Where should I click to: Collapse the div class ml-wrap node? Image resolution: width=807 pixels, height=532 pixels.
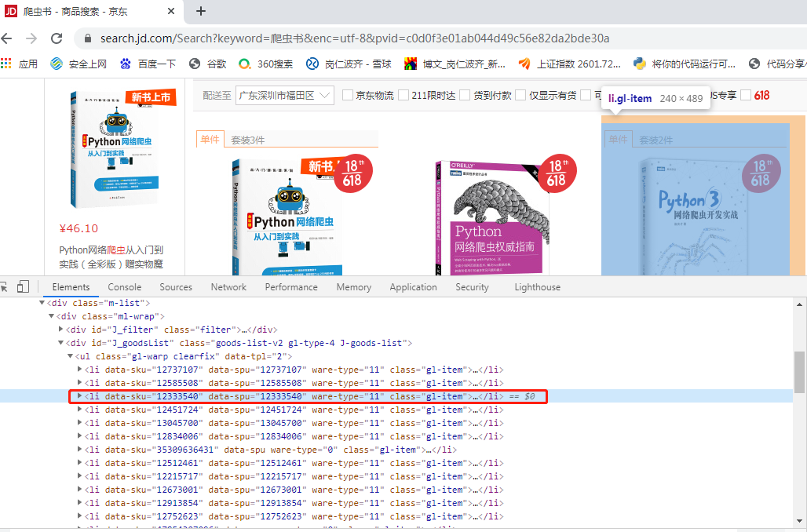coord(51,316)
